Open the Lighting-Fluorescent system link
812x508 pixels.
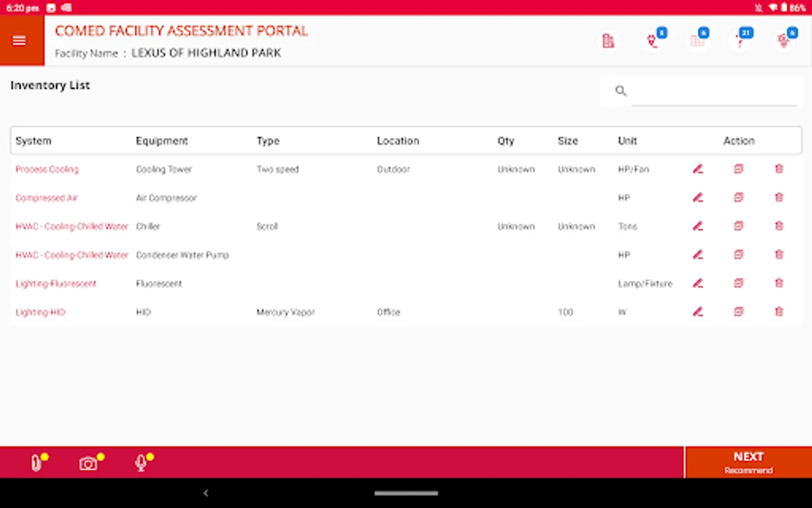(56, 284)
